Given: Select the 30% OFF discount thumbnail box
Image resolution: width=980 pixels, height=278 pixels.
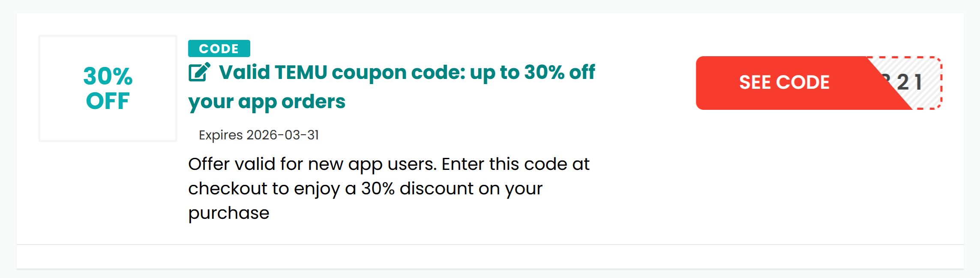Looking at the screenshot, I should [x=108, y=88].
